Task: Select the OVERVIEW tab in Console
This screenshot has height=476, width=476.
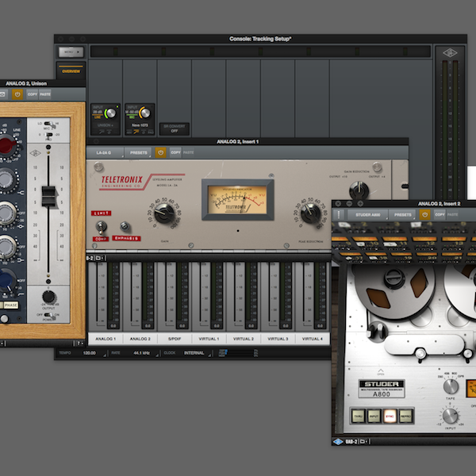Action: (x=71, y=71)
